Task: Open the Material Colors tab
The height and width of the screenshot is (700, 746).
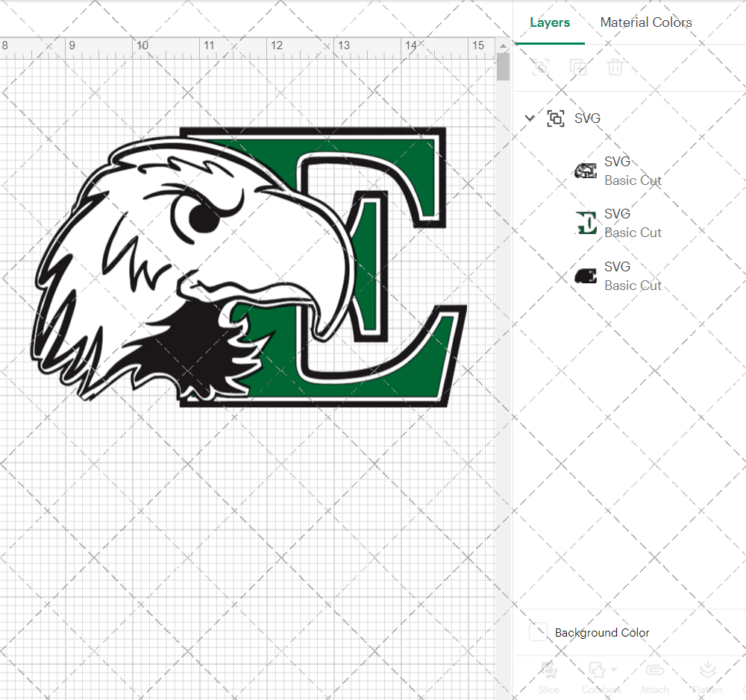Action: 645,22
